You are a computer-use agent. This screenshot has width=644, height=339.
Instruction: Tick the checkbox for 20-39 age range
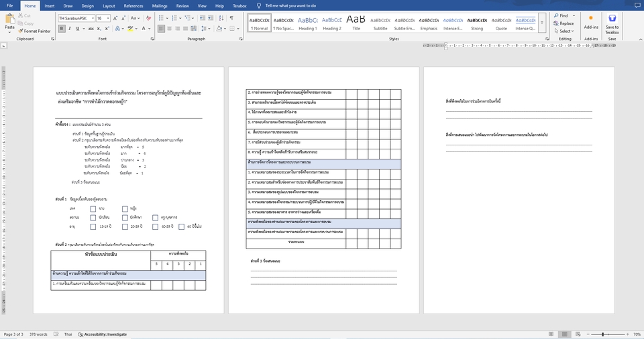pyautogui.click(x=125, y=226)
